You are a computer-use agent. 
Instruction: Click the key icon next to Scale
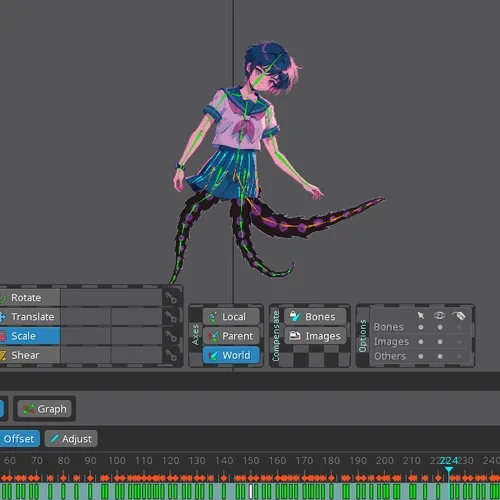170,336
